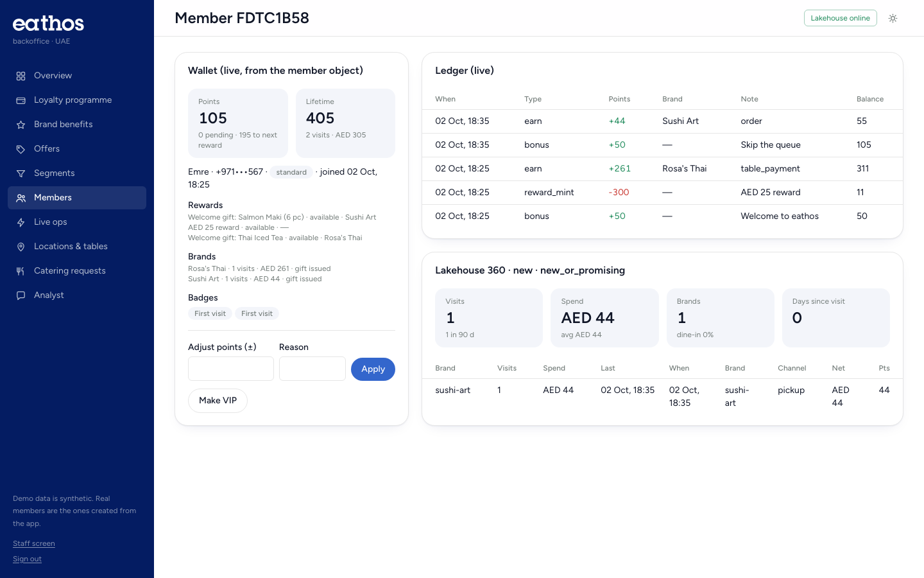This screenshot has height=578, width=924.
Task: Click the Points 105 wallet card
Action: [238, 123]
